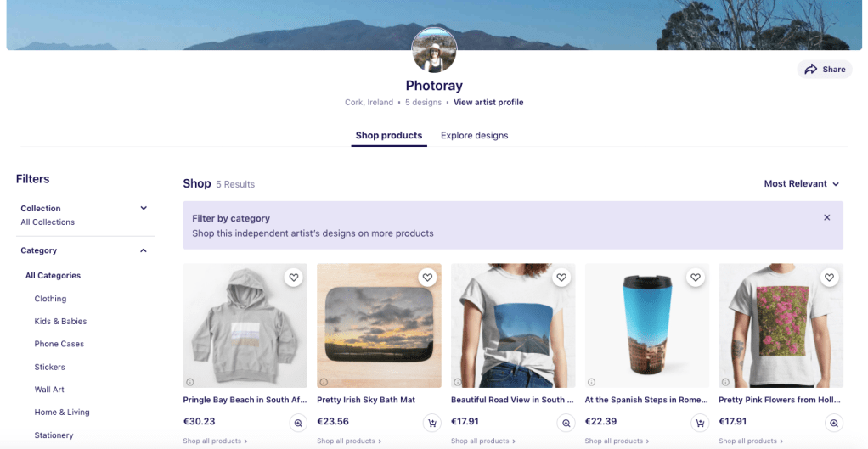Collapse the Category filter section
The image size is (868, 449).
[144, 250]
